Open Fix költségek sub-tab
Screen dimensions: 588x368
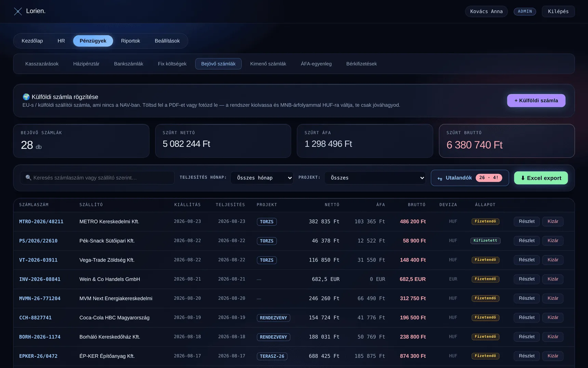pos(172,64)
